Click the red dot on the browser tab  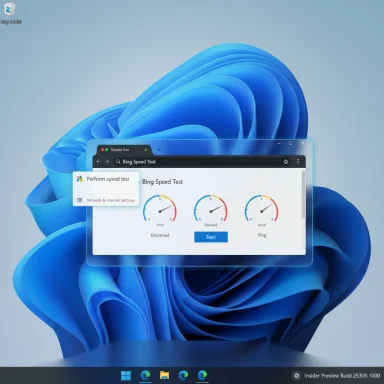pyautogui.click(x=103, y=150)
